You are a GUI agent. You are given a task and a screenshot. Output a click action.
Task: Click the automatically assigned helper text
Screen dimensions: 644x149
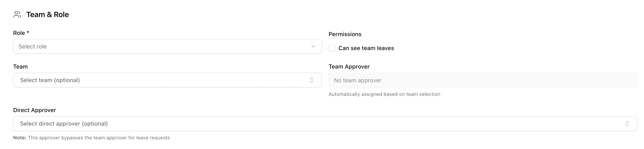[384, 94]
